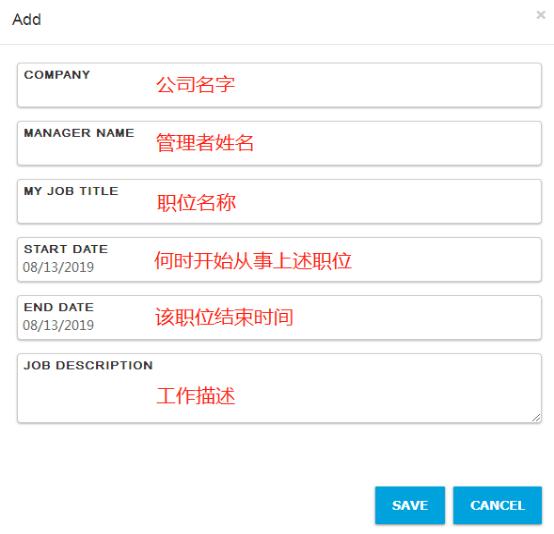
Task: Open the Start Date picker field
Action: pos(279,259)
